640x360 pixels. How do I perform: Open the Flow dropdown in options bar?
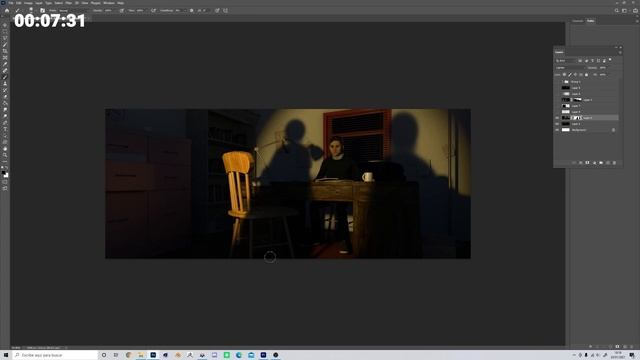[x=141, y=11]
